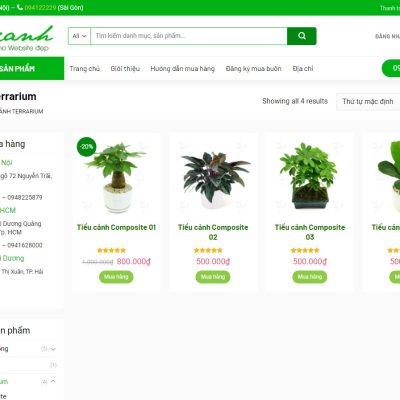400x400 pixels.
Task: Open Giới thiệu menu item
Action: coord(125,69)
